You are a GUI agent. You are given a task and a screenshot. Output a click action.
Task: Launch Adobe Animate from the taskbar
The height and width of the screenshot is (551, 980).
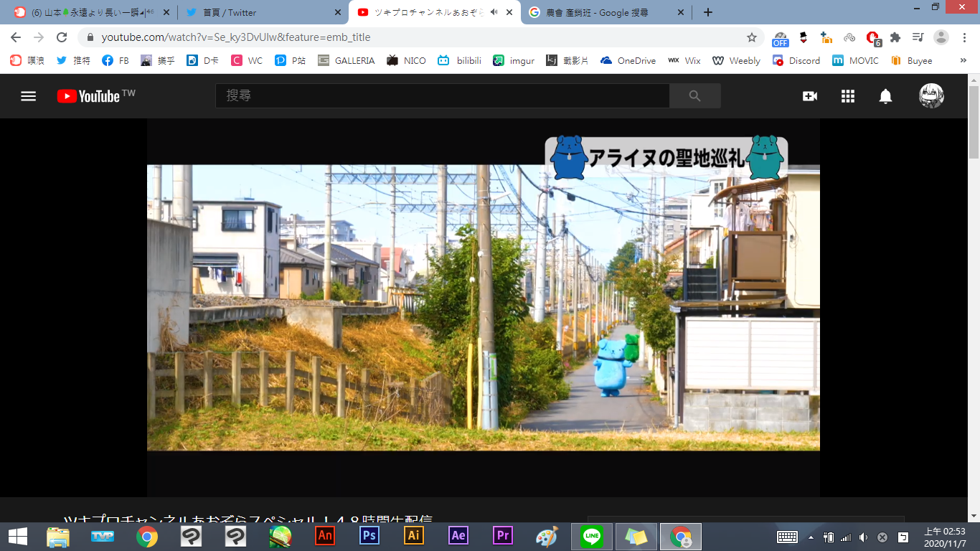325,536
